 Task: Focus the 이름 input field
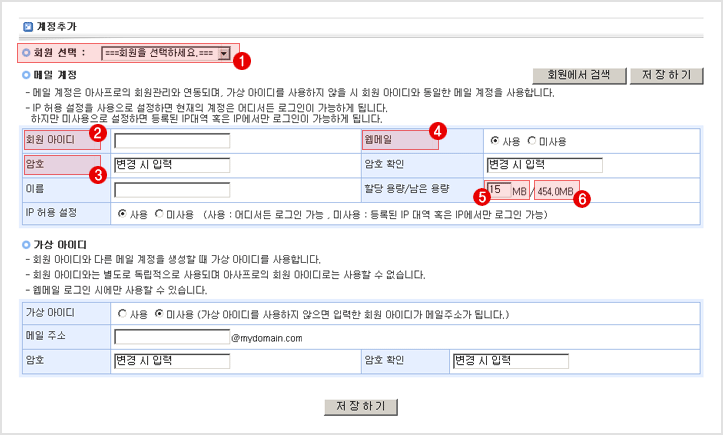(172, 189)
